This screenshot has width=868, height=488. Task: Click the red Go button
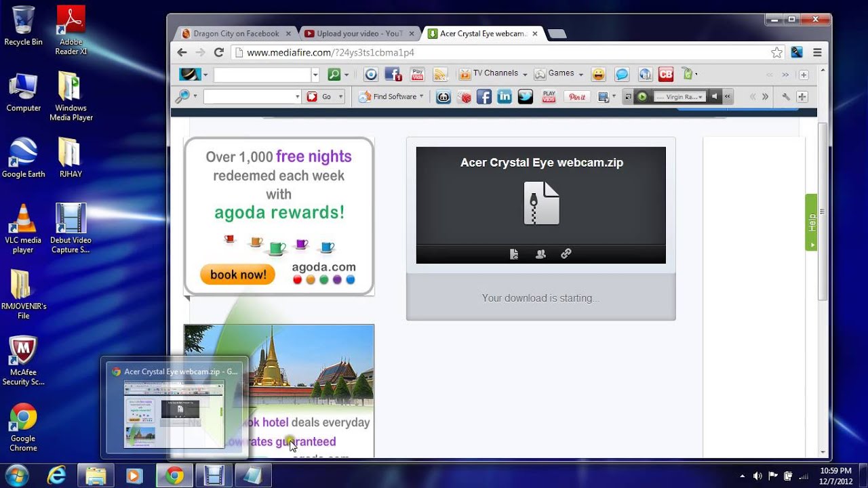point(319,97)
